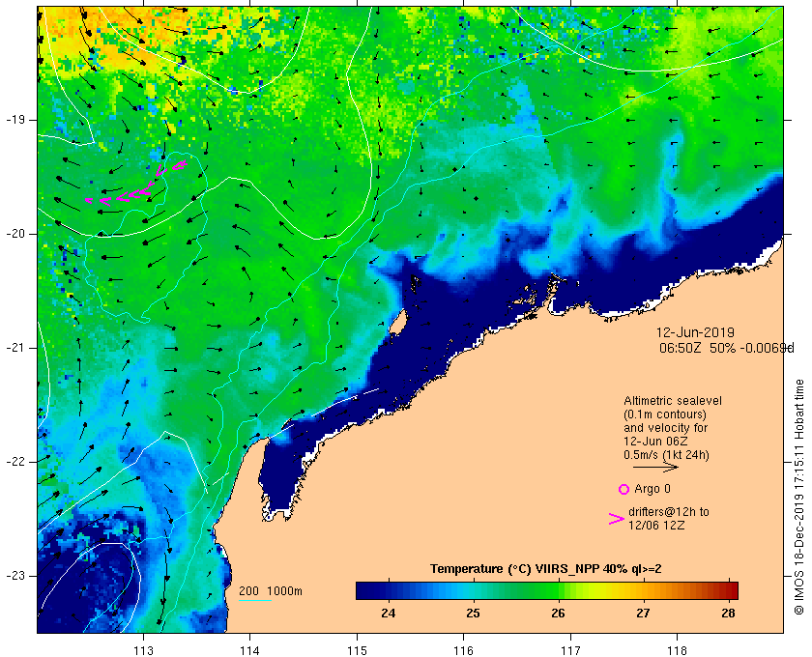
Task: Click the cyan 200 1000m isobath legend line
Action: [x=255, y=601]
